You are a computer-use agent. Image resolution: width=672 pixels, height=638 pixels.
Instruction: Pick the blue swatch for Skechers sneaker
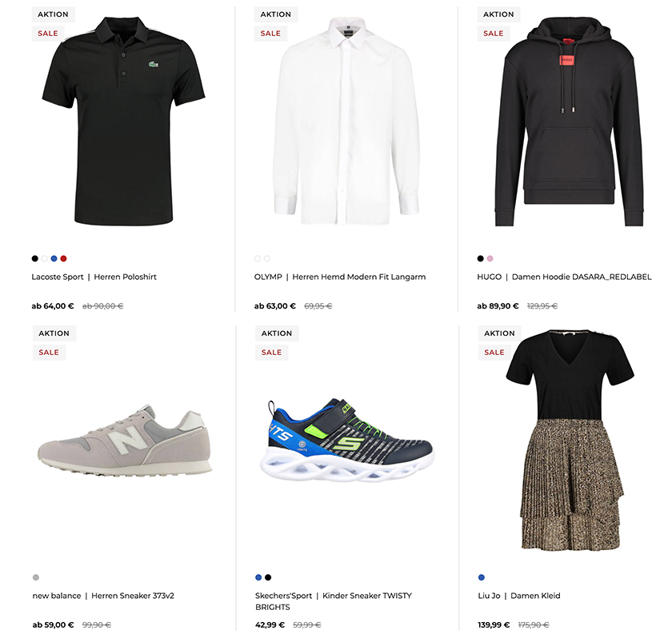[258, 577]
